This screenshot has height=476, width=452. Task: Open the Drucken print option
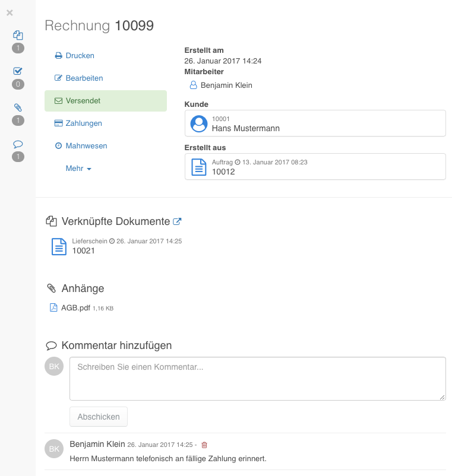pyautogui.click(x=74, y=56)
